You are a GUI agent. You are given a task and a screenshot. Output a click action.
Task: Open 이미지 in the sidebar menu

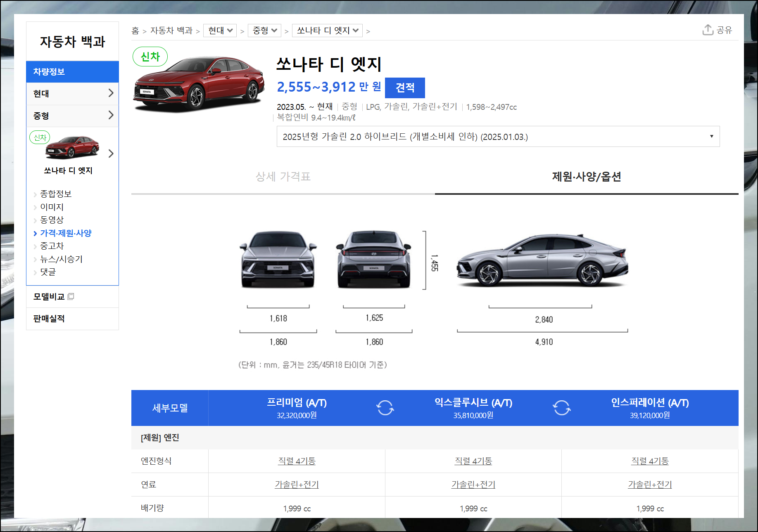pyautogui.click(x=52, y=207)
